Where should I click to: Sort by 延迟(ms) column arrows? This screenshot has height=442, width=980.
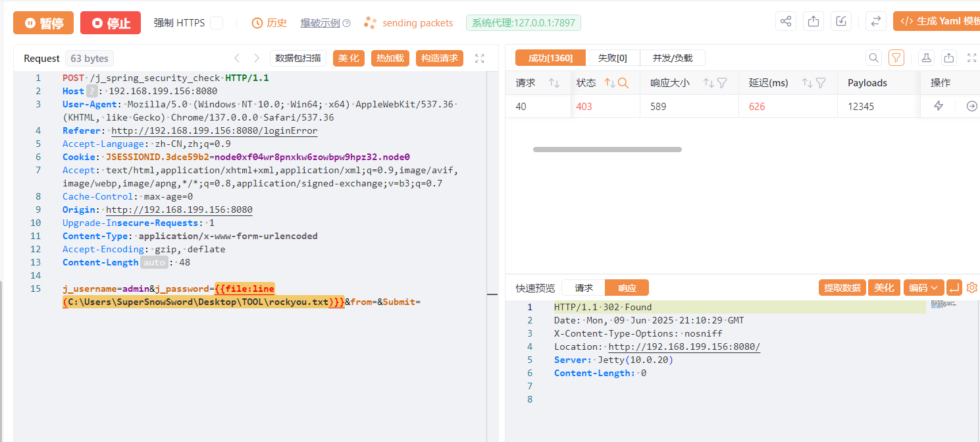pos(808,83)
